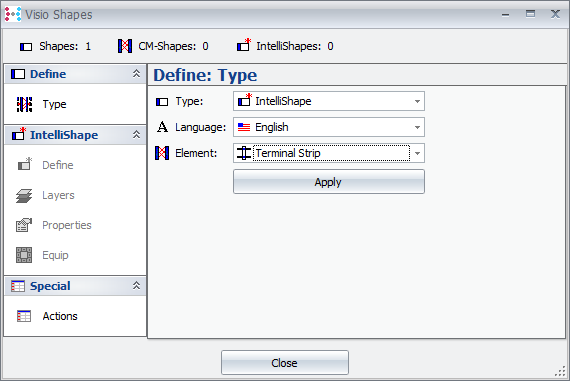Viewport: 570px width, 381px height.
Task: Click the IntelliShape Define item icon
Action: pyautogui.click(x=25, y=164)
